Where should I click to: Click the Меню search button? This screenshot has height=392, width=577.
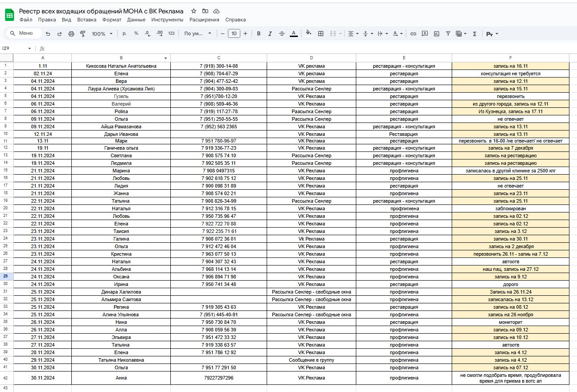[x=22, y=33]
